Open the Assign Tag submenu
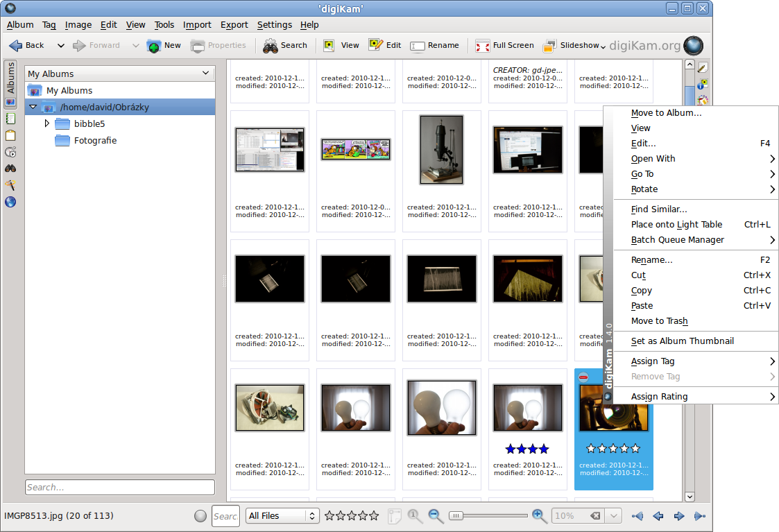The image size is (779, 532). pos(696,361)
